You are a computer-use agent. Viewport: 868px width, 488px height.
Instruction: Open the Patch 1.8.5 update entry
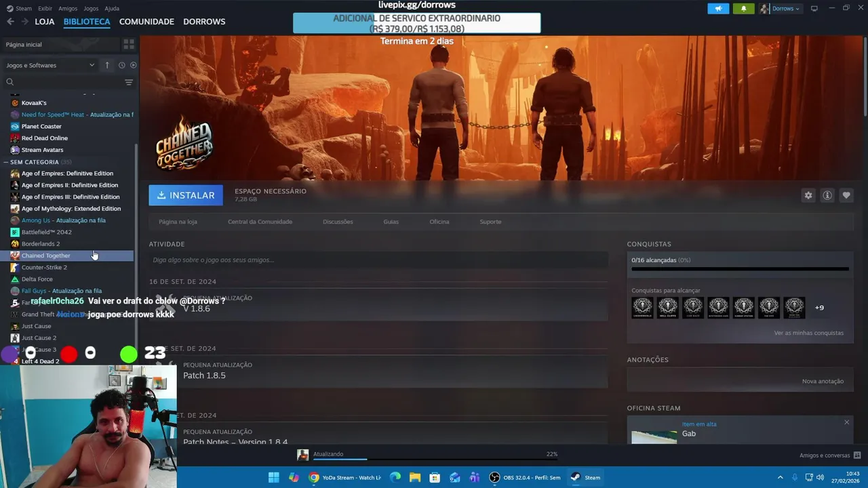click(378, 371)
